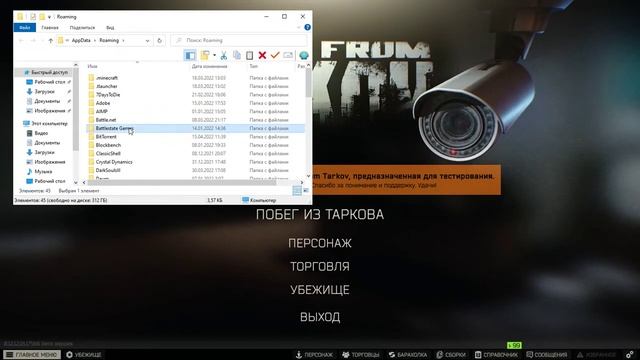This screenshot has width=640, height=360.
Task: Select the DarkSoulsIII folder
Action: [108, 170]
